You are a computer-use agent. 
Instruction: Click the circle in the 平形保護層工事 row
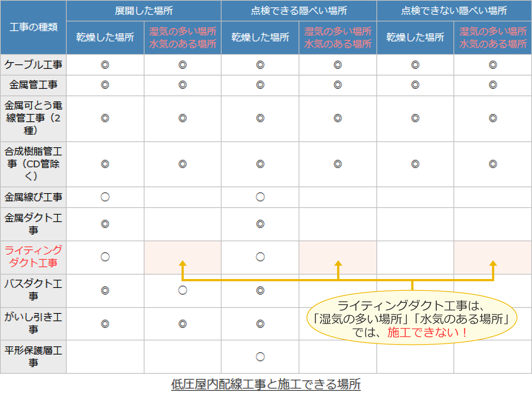260,357
